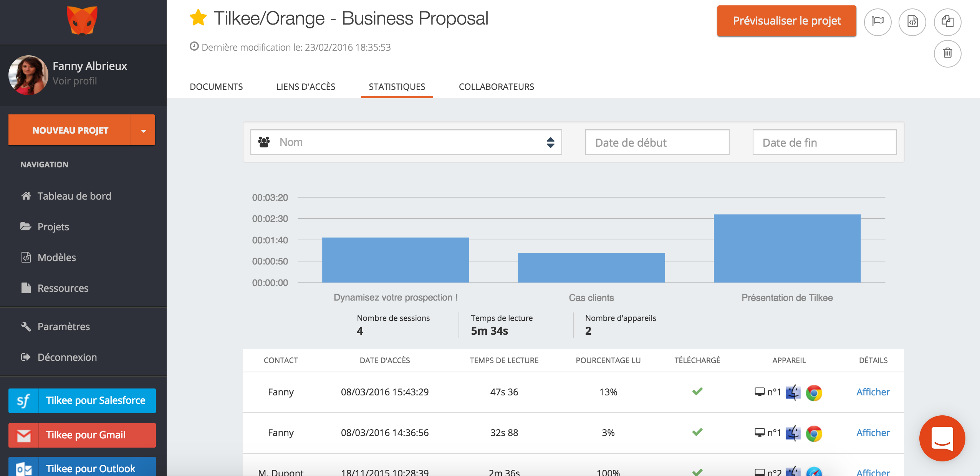
Task: Click Nombre de sessions value 4
Action: (x=360, y=331)
